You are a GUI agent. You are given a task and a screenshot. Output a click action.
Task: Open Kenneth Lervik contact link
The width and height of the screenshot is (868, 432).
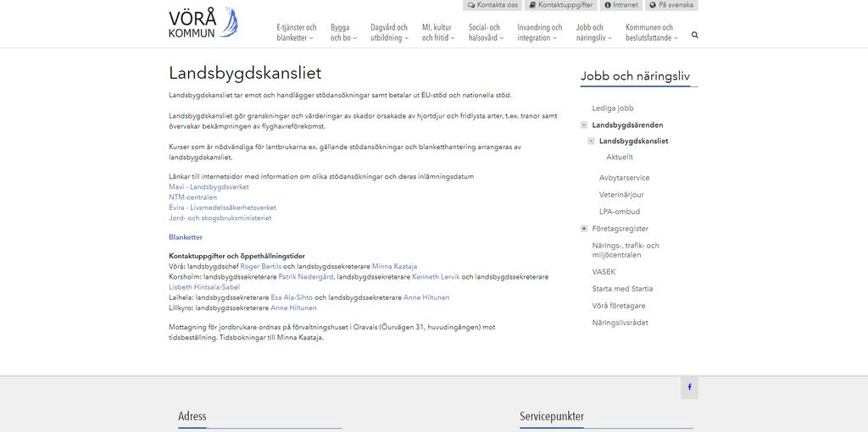coord(437,277)
